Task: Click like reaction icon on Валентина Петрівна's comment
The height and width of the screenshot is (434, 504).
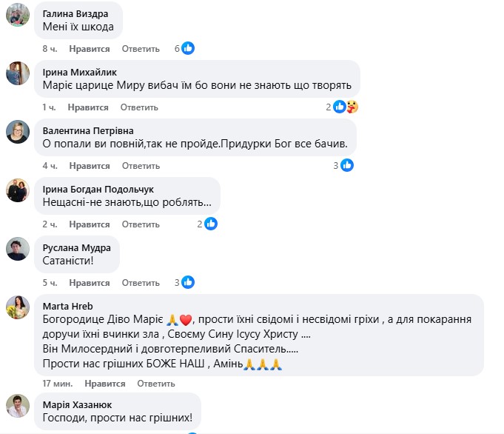Action: [347, 165]
